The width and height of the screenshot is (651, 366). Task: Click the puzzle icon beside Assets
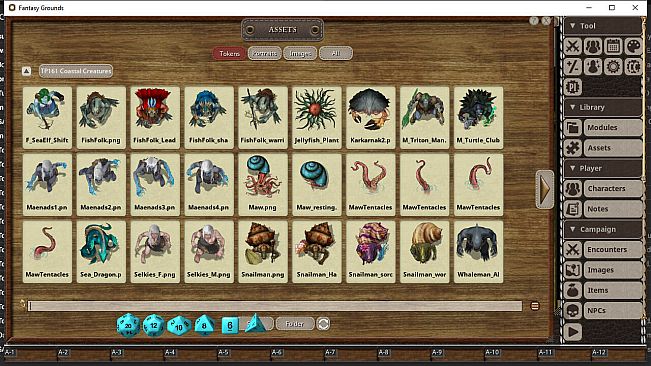pos(573,148)
